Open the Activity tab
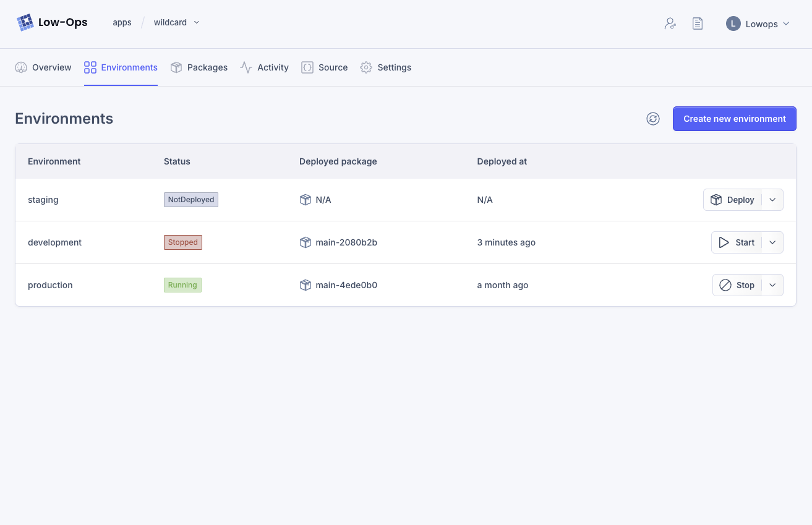812x525 pixels. click(265, 67)
